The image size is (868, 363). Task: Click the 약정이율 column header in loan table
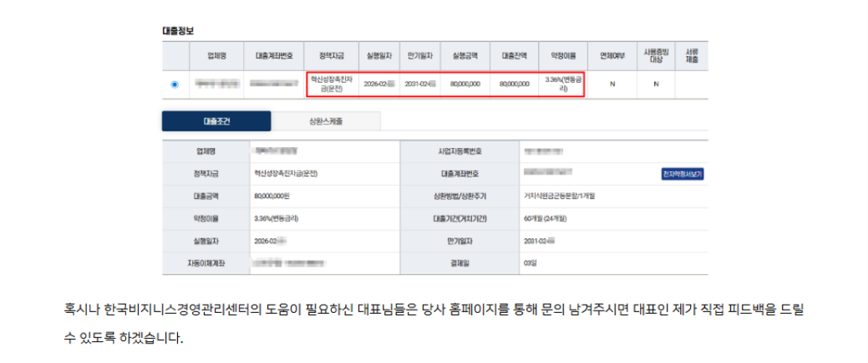(564, 55)
